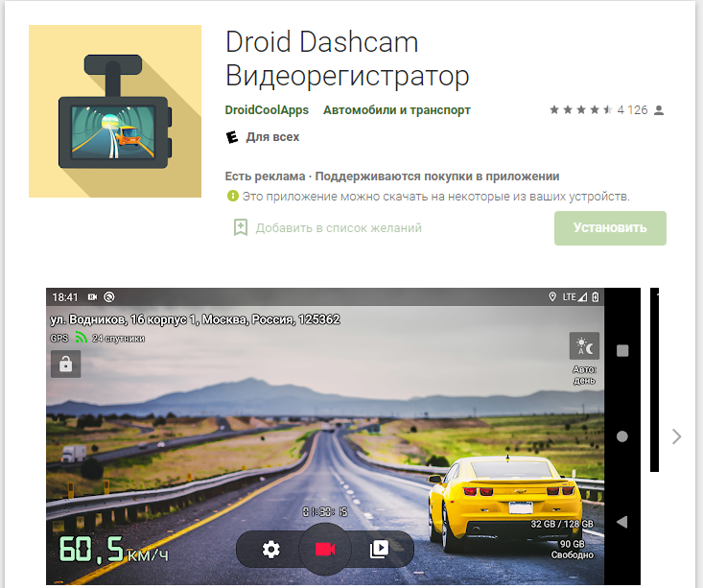703x588 pixels.
Task: Click the Droid Dashcam app icon
Action: pos(115,111)
